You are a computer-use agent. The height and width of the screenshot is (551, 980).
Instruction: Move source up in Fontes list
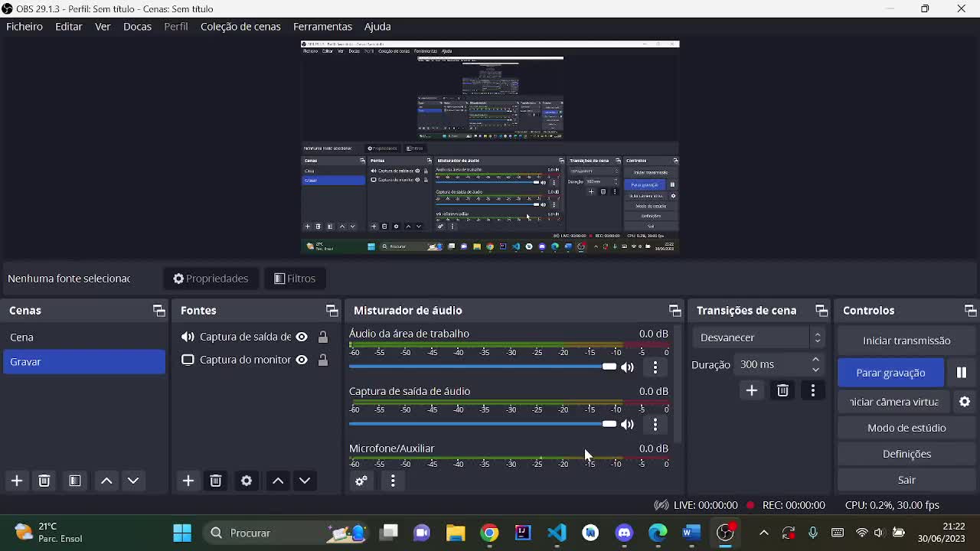click(x=277, y=481)
